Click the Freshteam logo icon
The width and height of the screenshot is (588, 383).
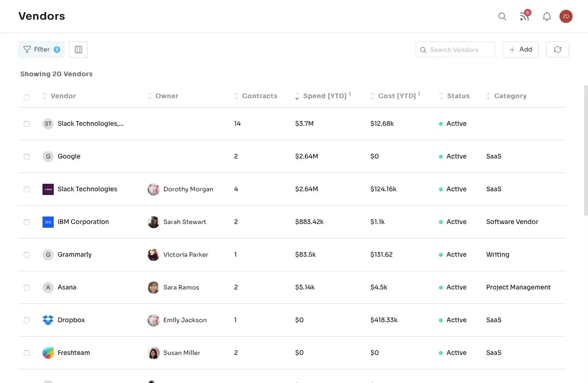(x=48, y=353)
